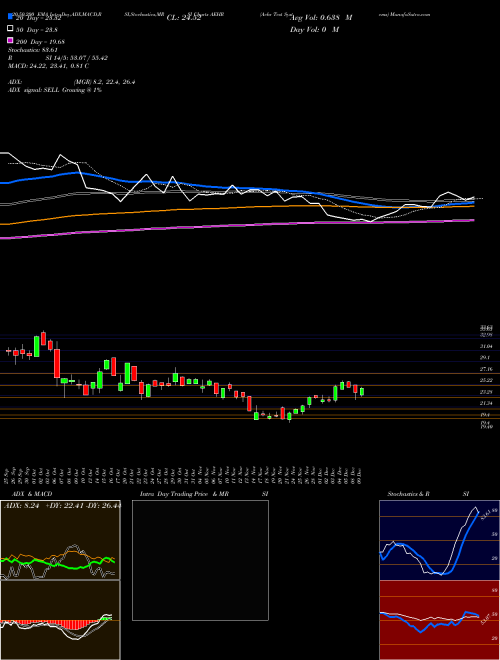Click the white 50 Day legend swatch
The width and height of the screenshot is (500, 660).
click(x=11, y=29)
